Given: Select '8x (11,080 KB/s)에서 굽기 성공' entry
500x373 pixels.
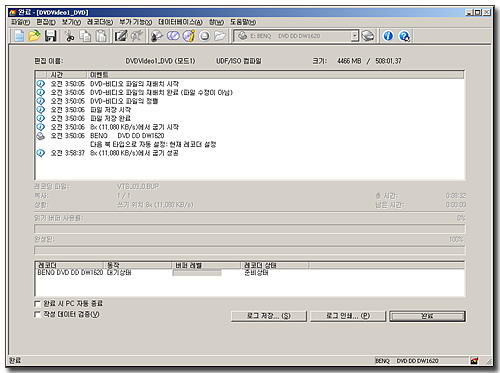Looking at the screenshot, I should click(x=134, y=153).
